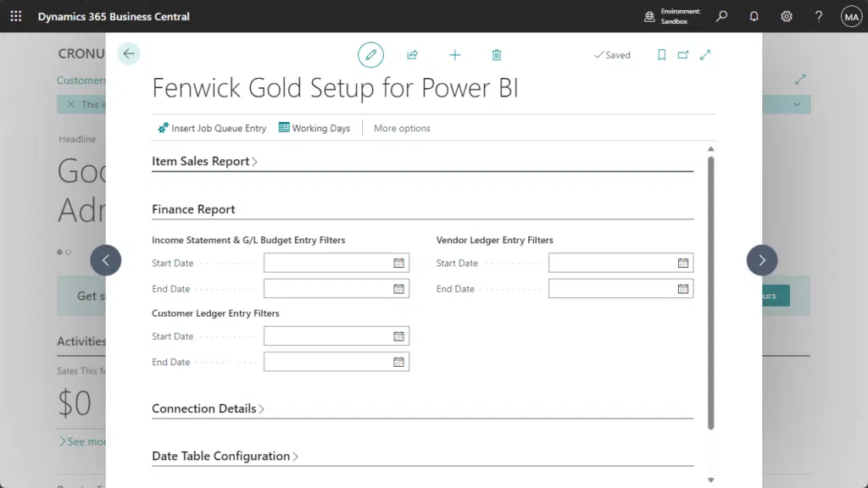
Task: Open page in new window icon
Action: (x=683, y=55)
